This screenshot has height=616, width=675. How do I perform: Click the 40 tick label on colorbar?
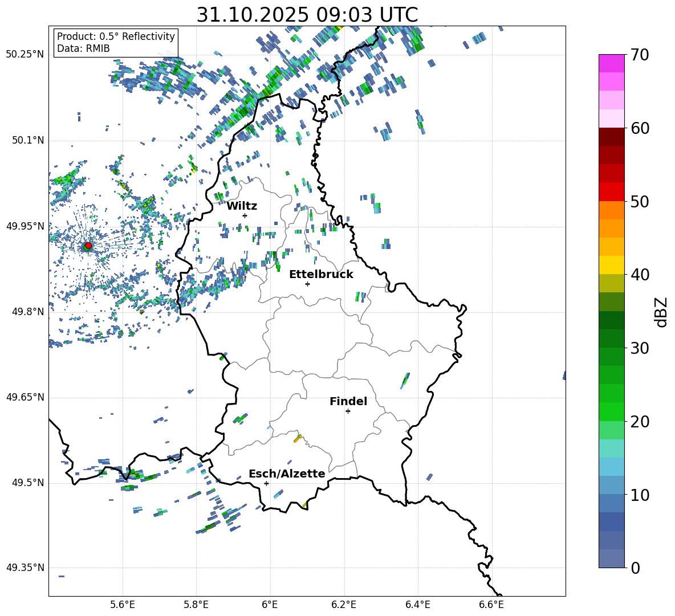pyautogui.click(x=640, y=275)
